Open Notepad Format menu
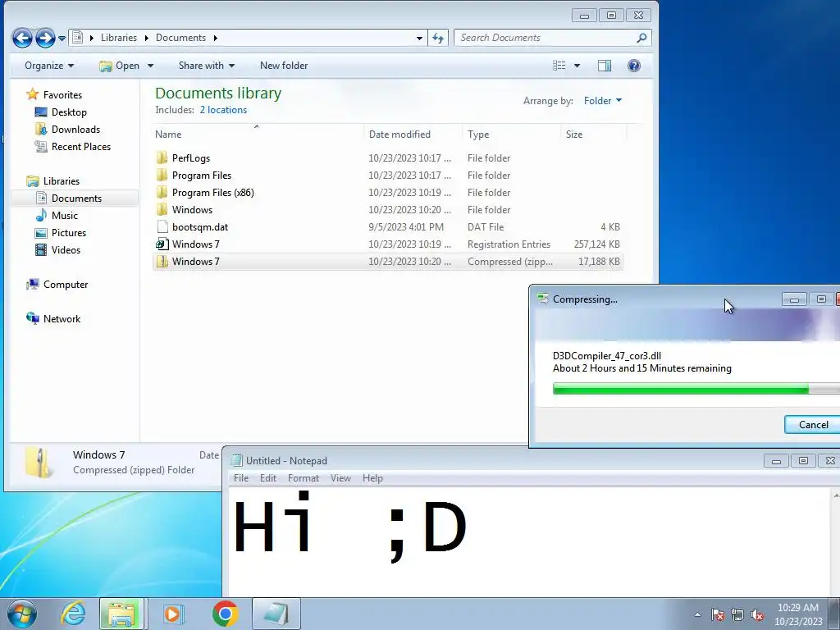The height and width of the screenshot is (630, 840). point(304,478)
